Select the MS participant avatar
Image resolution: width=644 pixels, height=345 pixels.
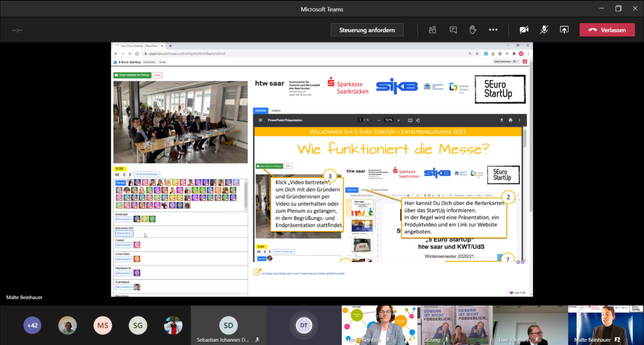[103, 325]
